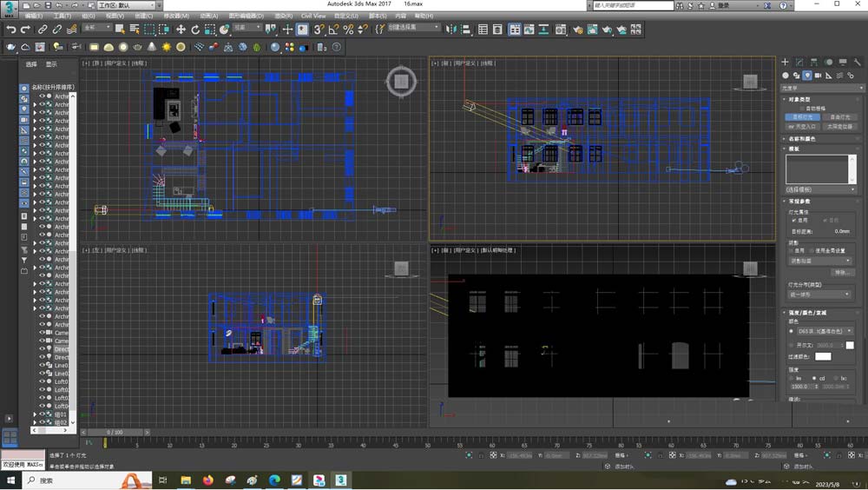
Task: Click the Mirror tool icon
Action: (450, 30)
